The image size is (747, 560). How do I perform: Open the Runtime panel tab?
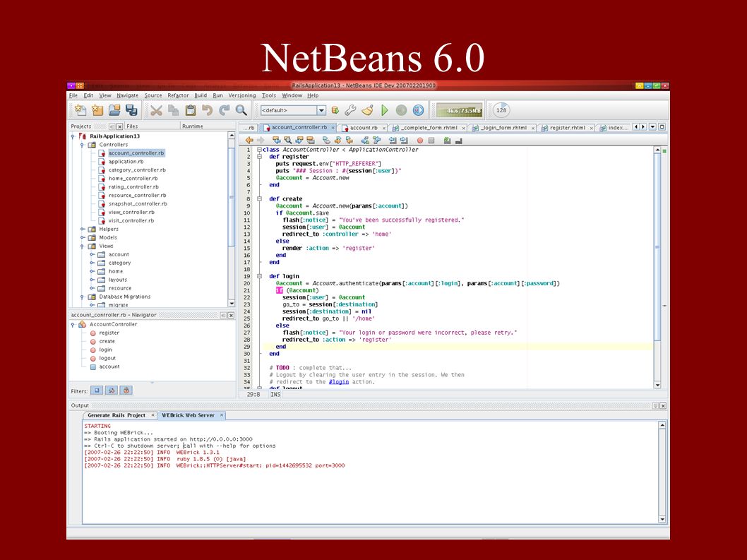193,126
